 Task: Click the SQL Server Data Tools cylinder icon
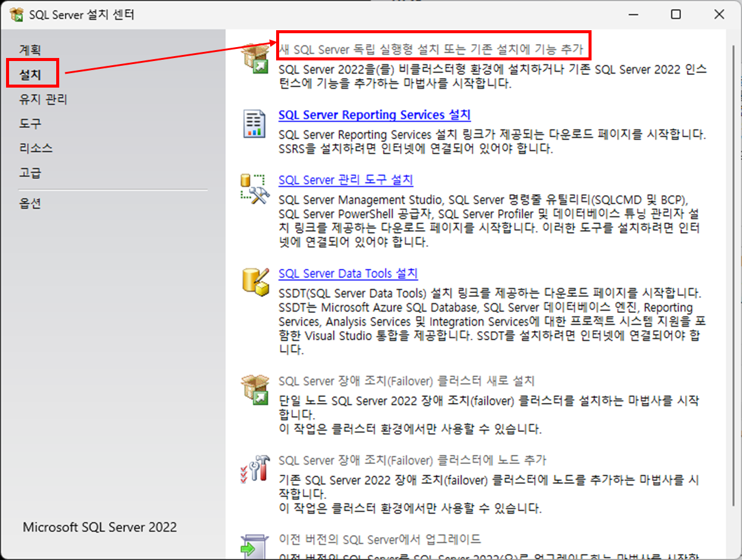[x=254, y=282]
